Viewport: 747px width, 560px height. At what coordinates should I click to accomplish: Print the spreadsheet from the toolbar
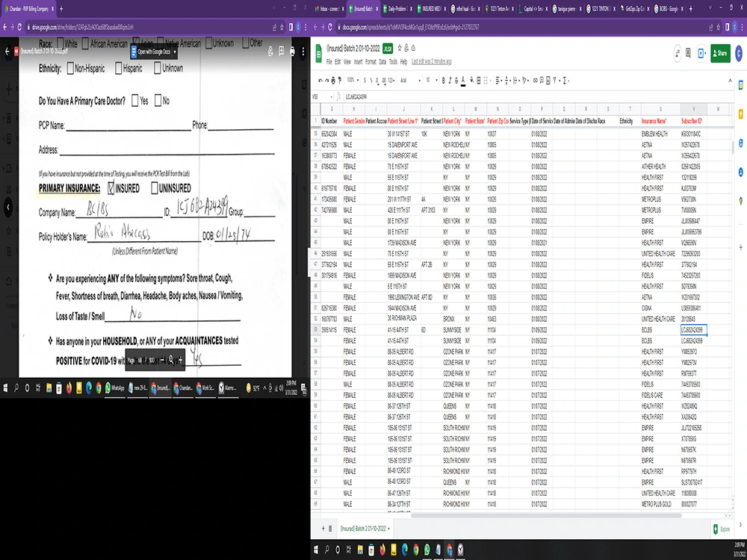click(333, 81)
